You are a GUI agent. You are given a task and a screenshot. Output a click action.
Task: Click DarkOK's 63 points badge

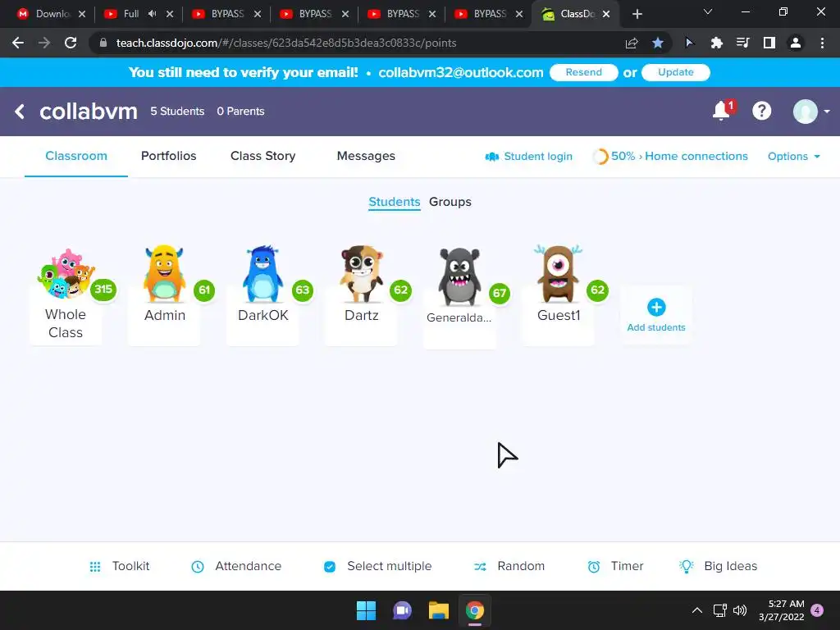[303, 290]
